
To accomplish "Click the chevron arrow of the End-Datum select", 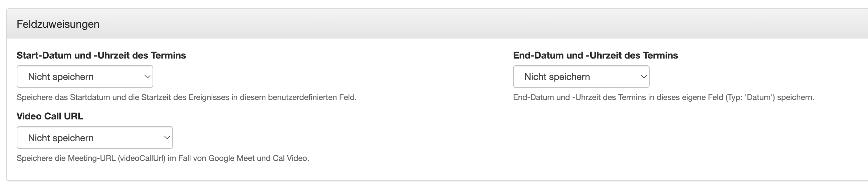I will 644,77.
